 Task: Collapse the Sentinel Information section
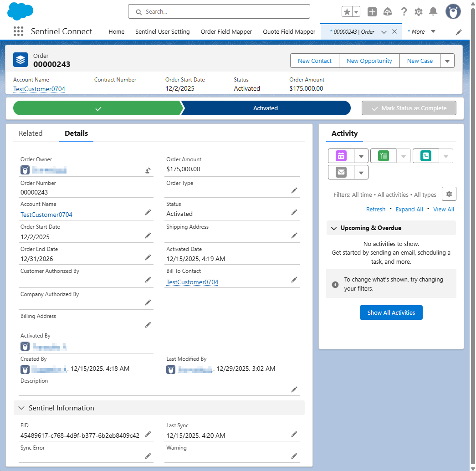tap(21, 408)
